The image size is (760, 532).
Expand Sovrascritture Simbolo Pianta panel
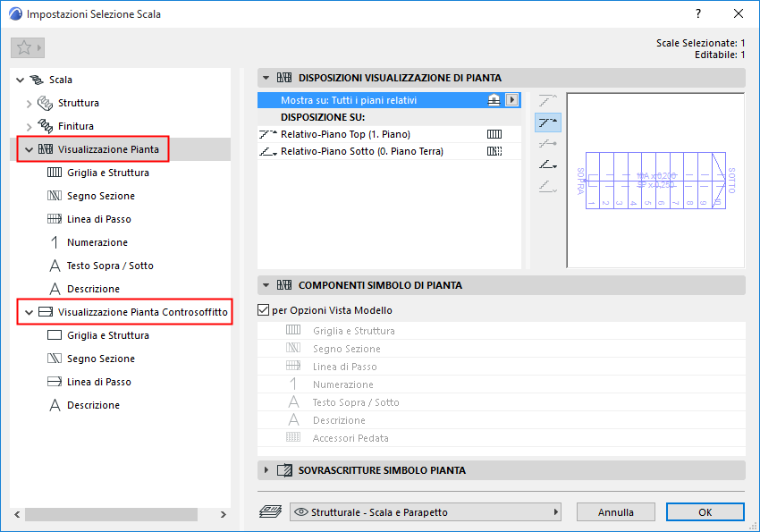266,470
